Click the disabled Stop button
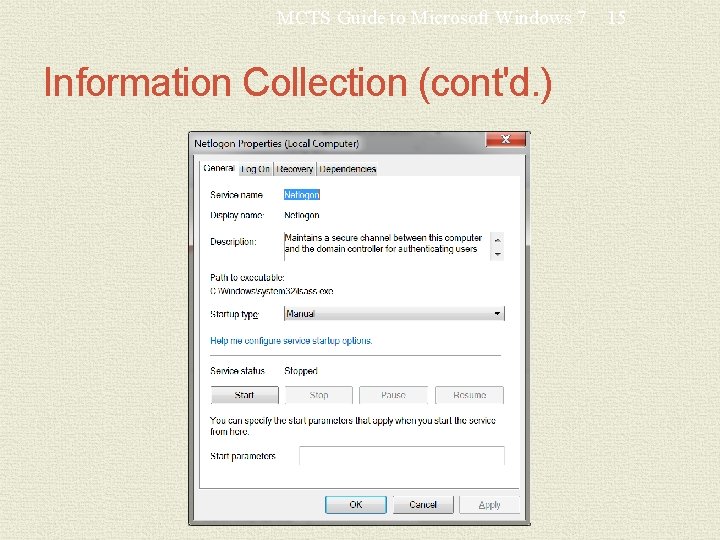The width and height of the screenshot is (720, 540). click(x=319, y=395)
